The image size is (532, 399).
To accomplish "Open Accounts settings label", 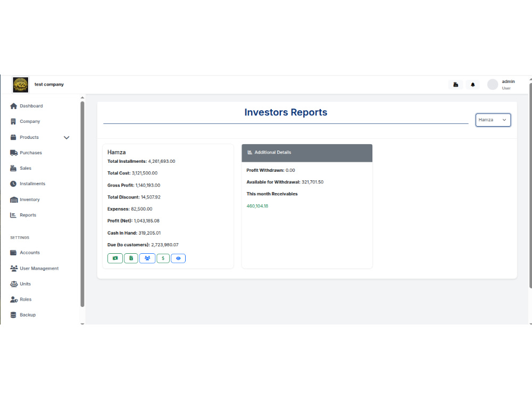I will click(x=30, y=253).
